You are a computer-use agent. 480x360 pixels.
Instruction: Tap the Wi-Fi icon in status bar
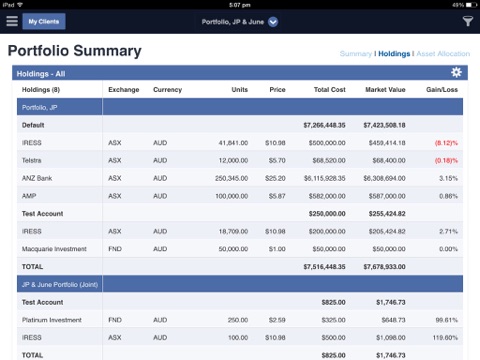20,5
